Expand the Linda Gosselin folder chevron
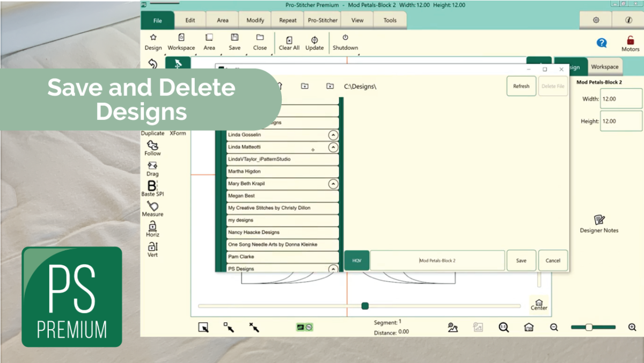 [333, 134]
